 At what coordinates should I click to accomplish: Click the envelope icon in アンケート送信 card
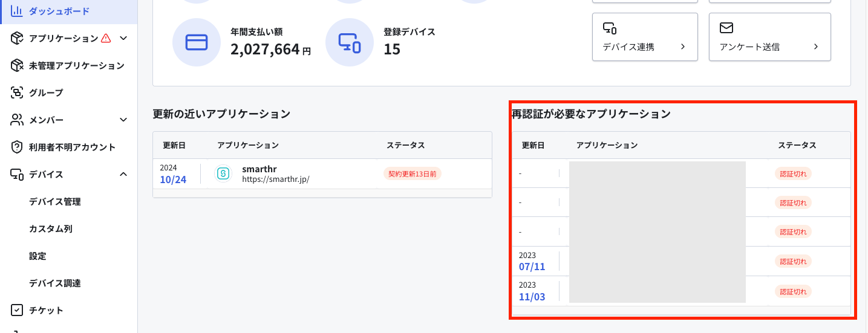(726, 28)
